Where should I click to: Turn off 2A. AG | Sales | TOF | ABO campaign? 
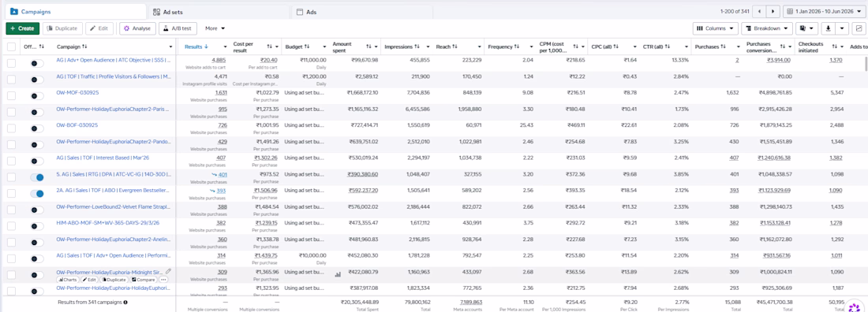[x=37, y=194]
